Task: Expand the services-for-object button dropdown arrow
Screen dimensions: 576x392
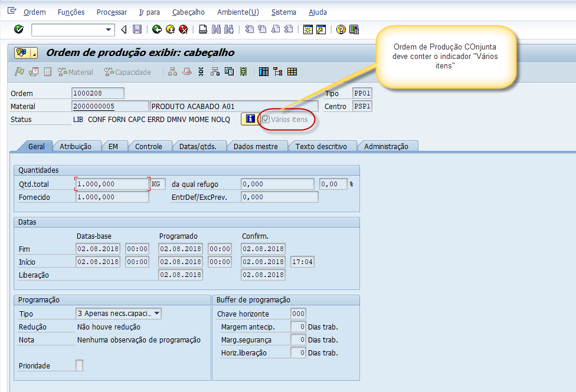Action: pos(34,53)
